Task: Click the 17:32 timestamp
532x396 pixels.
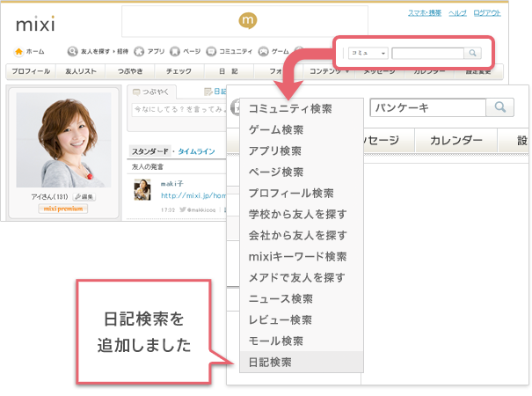Action: point(168,210)
